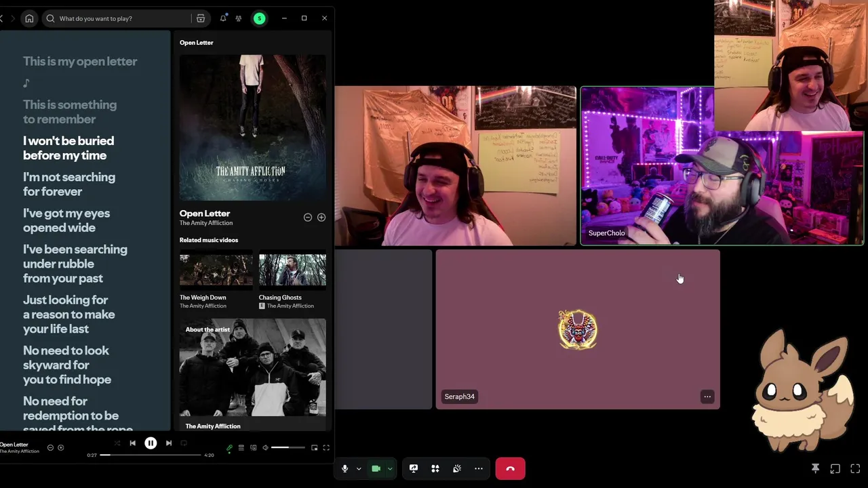Open the Spotify queue

[x=241, y=448]
